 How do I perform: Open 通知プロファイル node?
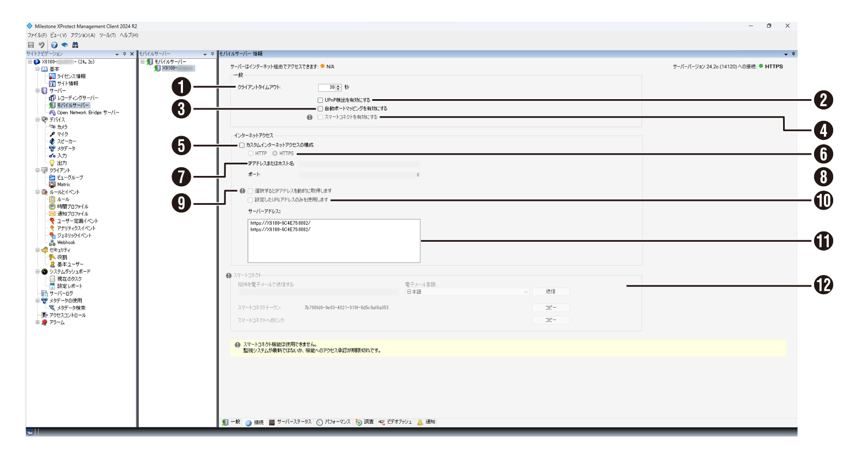coord(72,213)
